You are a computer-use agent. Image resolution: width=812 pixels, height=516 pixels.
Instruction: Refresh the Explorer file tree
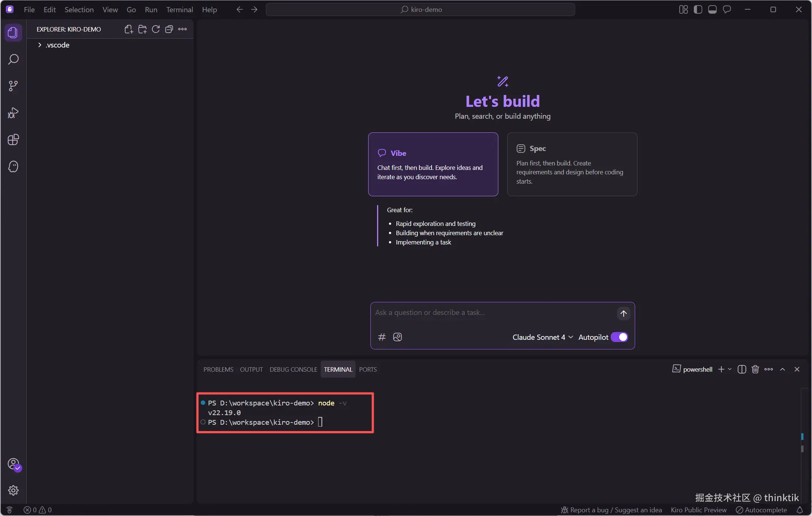click(x=156, y=29)
